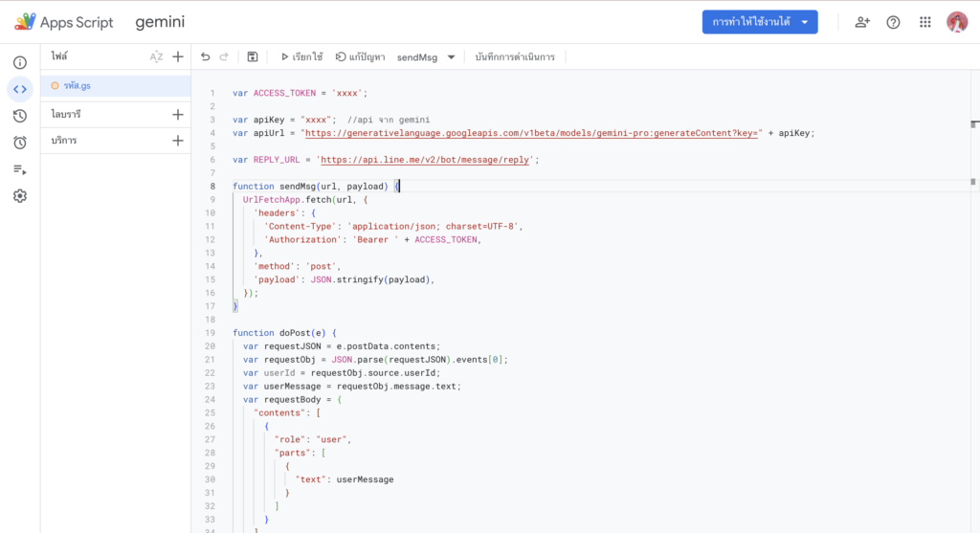The image size is (980, 533).
Task: Click 'Authorization' key on line 12
Action: tap(302, 240)
